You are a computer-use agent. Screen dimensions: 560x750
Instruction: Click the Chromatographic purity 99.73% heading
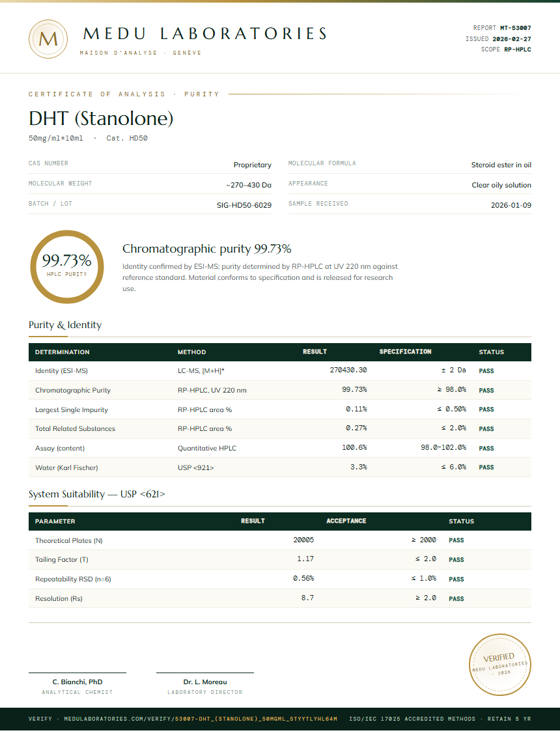pos(206,249)
